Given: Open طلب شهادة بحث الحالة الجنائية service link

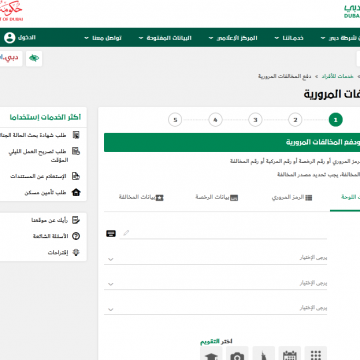Looking at the screenshot, I should point(32,135).
